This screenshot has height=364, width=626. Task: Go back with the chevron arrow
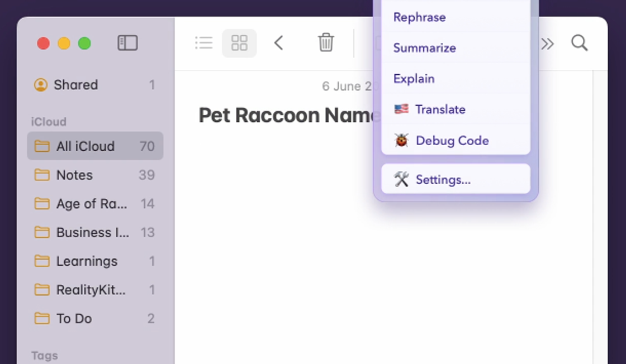tap(279, 43)
